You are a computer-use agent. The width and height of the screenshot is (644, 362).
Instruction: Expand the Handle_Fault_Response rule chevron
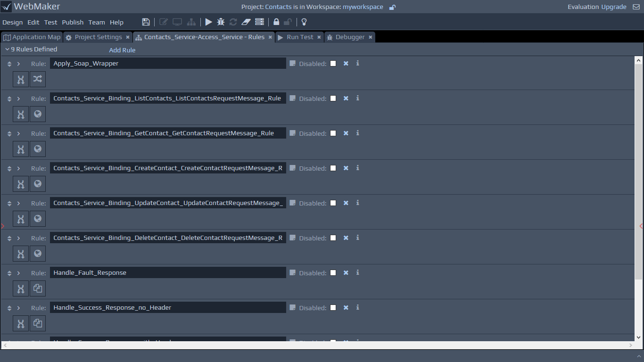[x=19, y=273]
